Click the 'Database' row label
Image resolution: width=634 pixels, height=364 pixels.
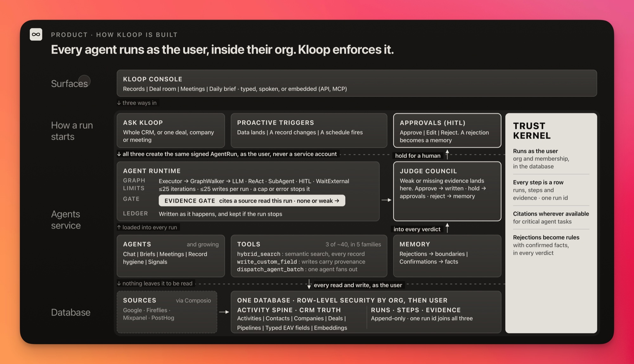pos(71,312)
